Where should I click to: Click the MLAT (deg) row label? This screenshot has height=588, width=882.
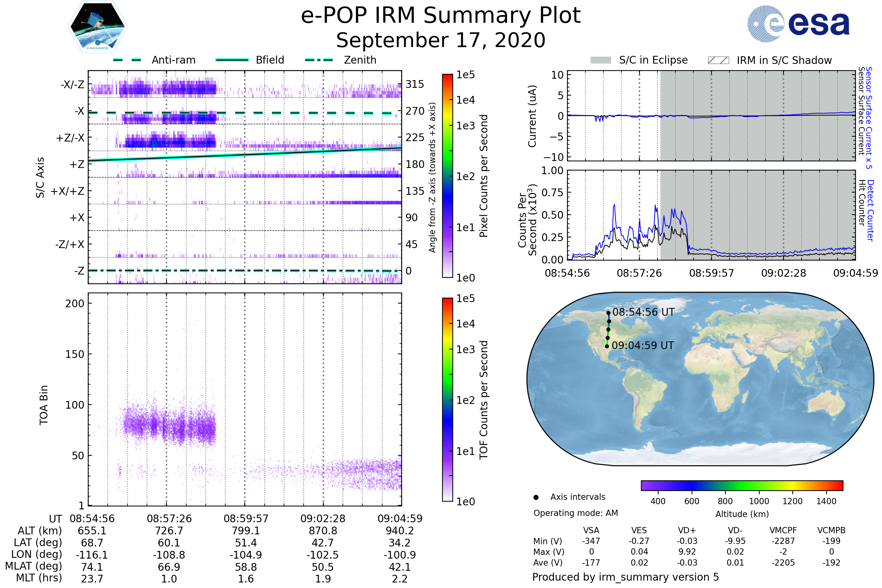tap(33, 566)
